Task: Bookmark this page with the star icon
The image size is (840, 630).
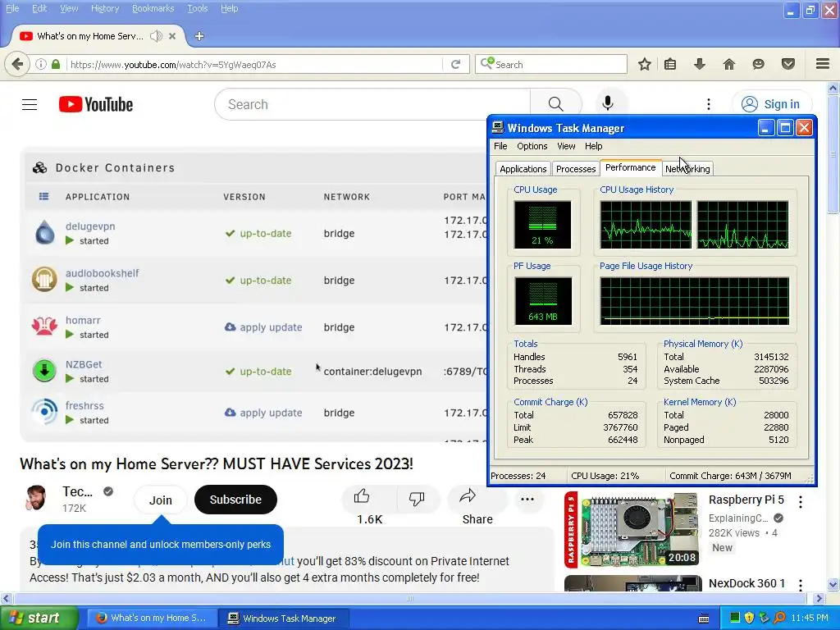Action: [x=645, y=64]
